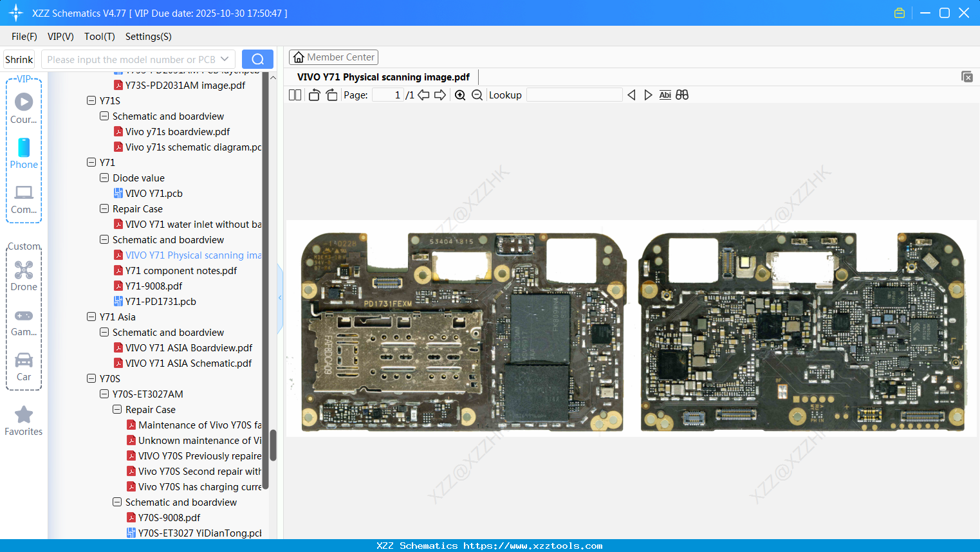Click the Shrink button
This screenshot has width=980, height=552.
(19, 59)
